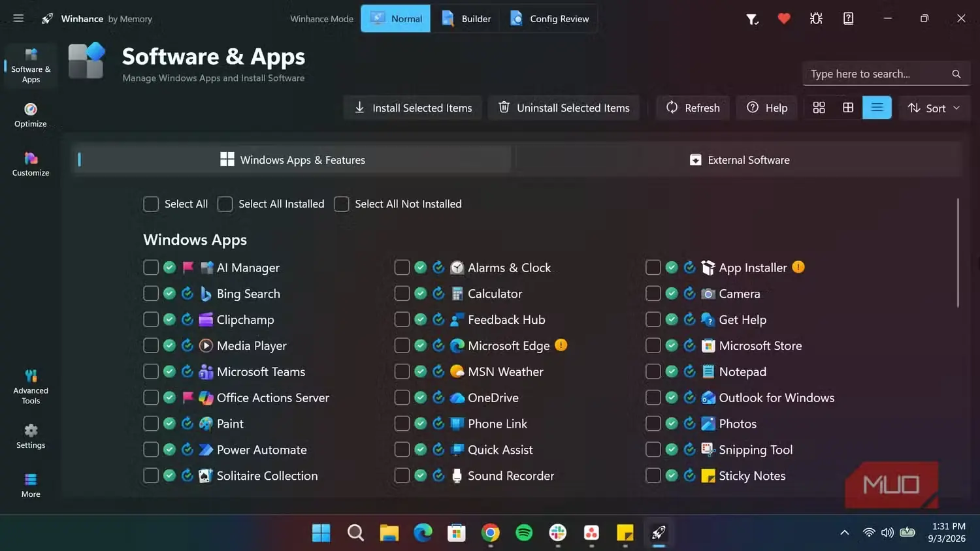Viewport: 980px width, 551px height.
Task: Switch to the External Software tab
Action: [740, 160]
